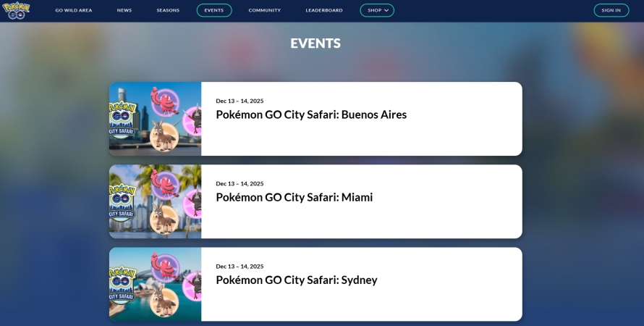The width and height of the screenshot is (644, 326).
Task: Open the Buenos Aires City Safari thumbnail
Action: [x=156, y=119]
